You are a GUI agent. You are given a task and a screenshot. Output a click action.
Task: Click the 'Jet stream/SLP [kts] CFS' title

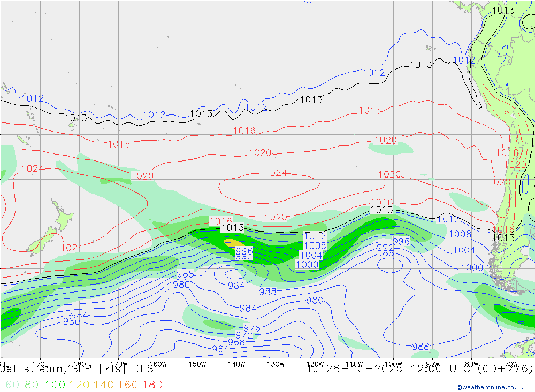(77, 369)
